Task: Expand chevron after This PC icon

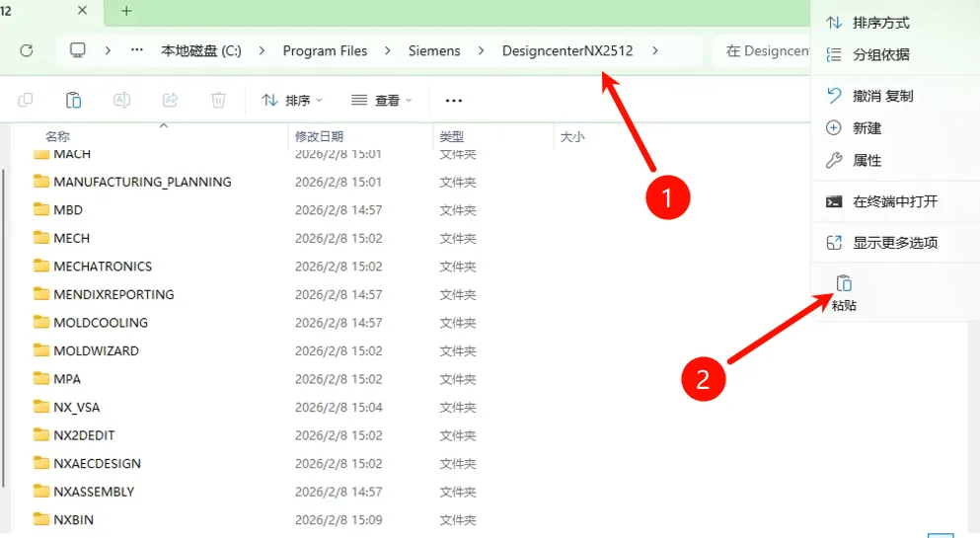Action: (x=109, y=50)
